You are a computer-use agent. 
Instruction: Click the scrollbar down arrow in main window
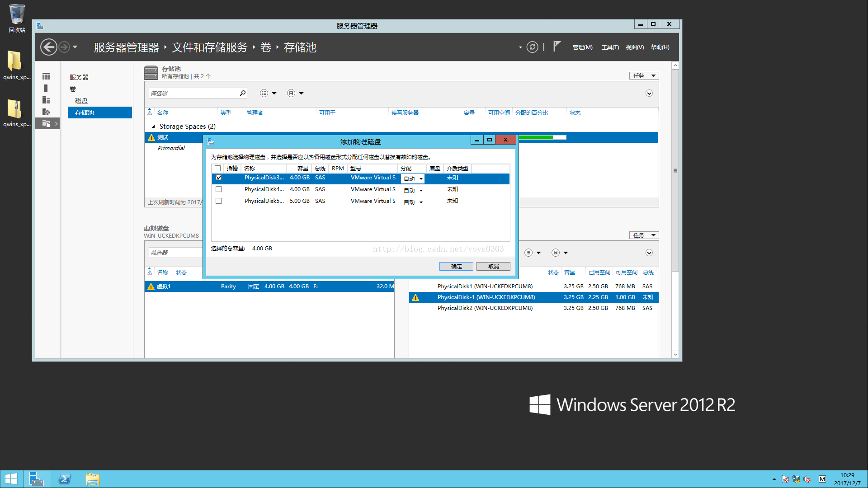click(x=675, y=355)
